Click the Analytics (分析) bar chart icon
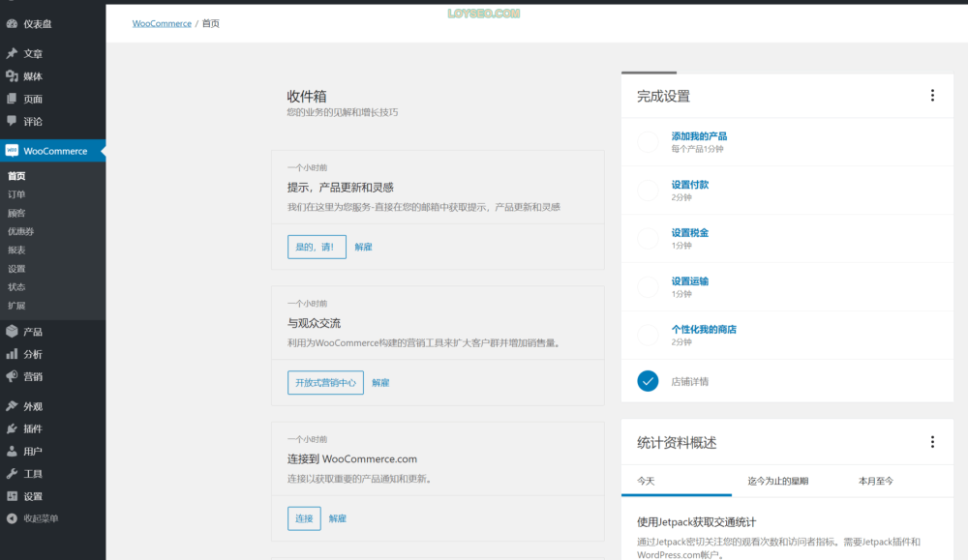Screen dimensions: 968x560 [x=12, y=354]
